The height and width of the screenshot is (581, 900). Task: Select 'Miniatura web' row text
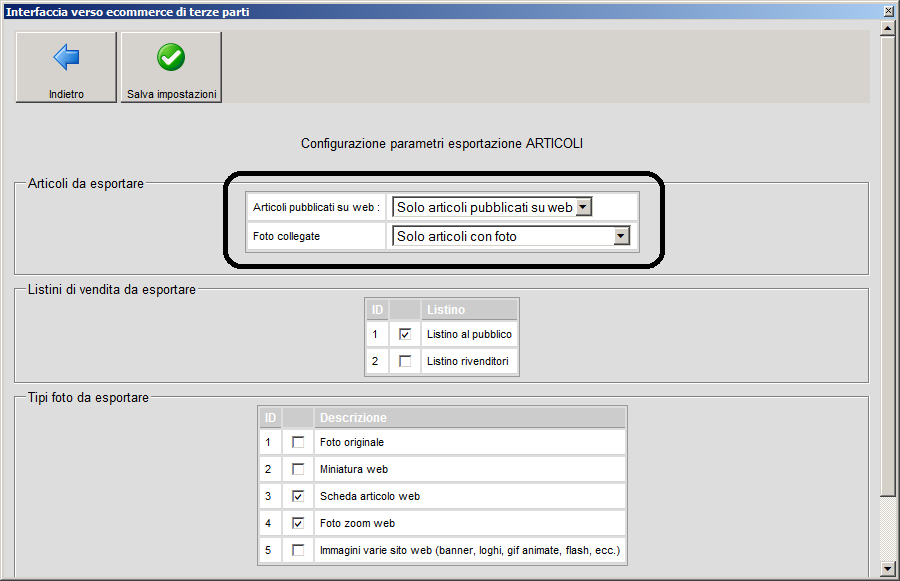pos(354,469)
